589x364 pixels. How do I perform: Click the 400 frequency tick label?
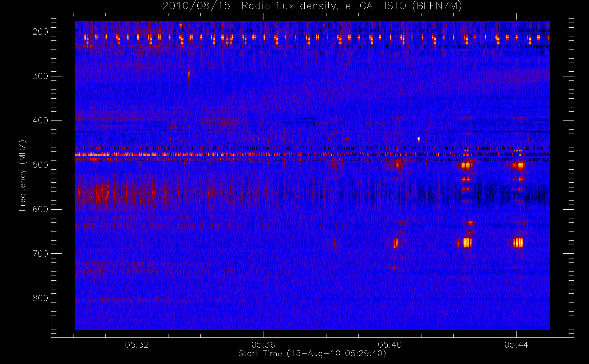point(40,120)
